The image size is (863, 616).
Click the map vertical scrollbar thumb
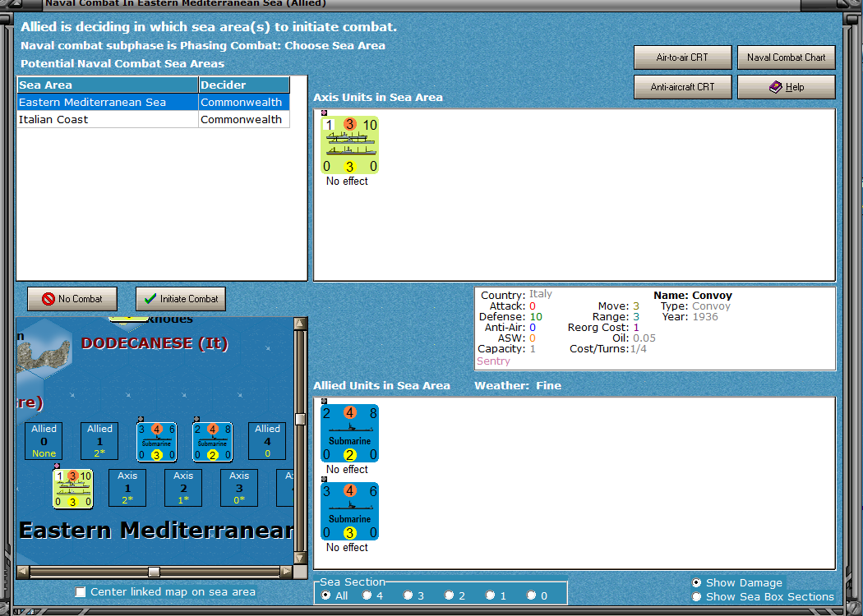pos(300,419)
